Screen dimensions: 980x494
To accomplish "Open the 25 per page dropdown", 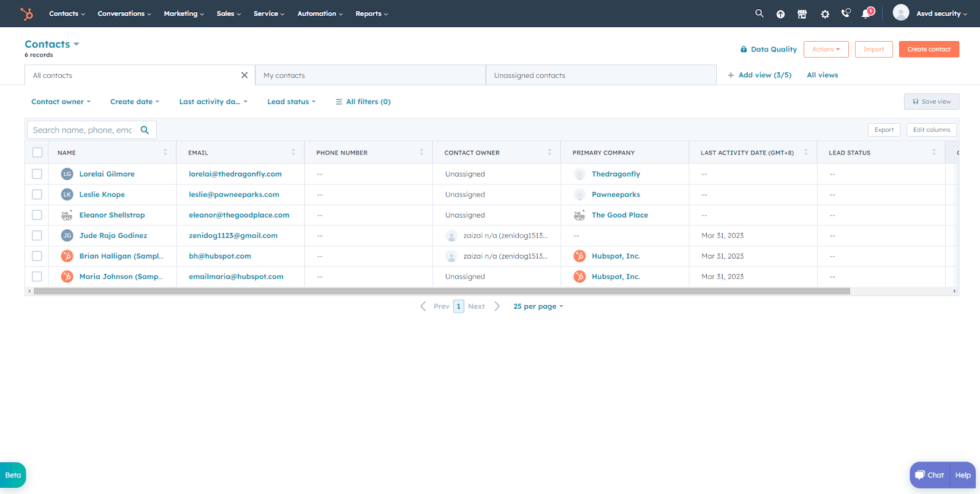I will [x=538, y=306].
